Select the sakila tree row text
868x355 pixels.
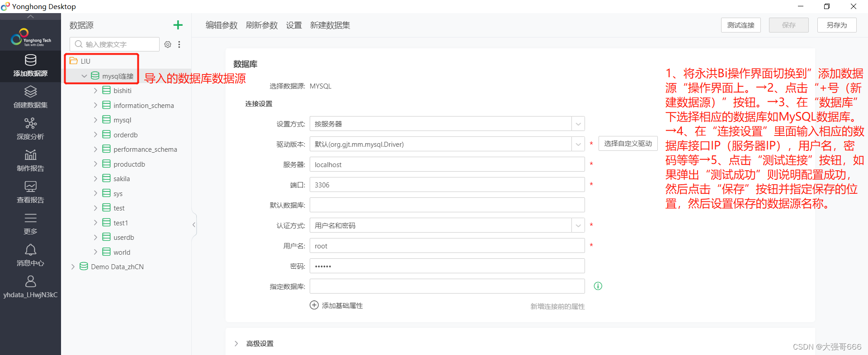(x=122, y=179)
